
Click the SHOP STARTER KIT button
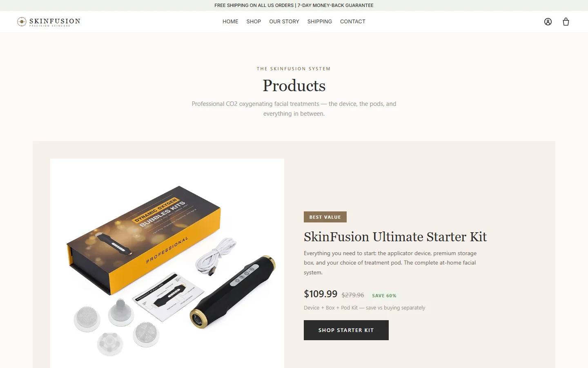(346, 330)
